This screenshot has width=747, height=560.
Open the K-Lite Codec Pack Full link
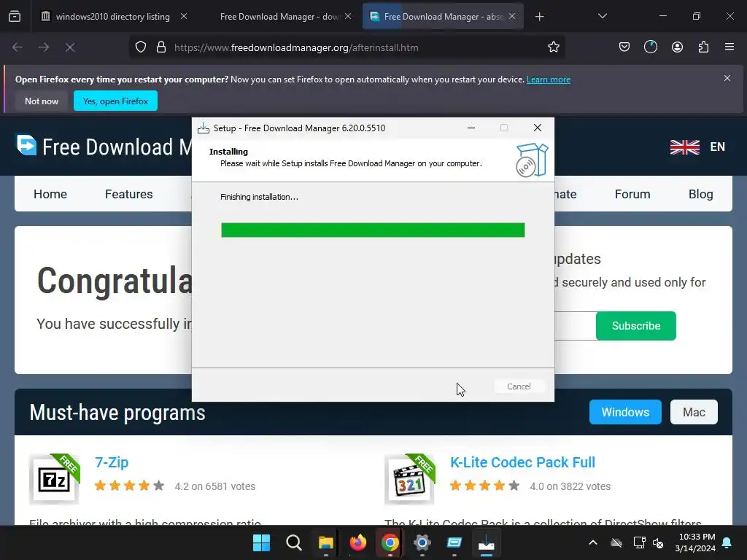coord(522,462)
